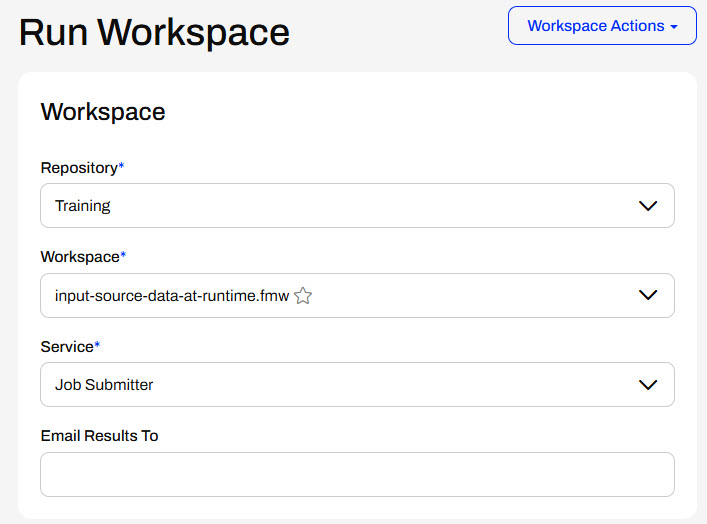The width and height of the screenshot is (707, 524).
Task: Click the caret arrow on Workspace Actions
Action: point(676,27)
